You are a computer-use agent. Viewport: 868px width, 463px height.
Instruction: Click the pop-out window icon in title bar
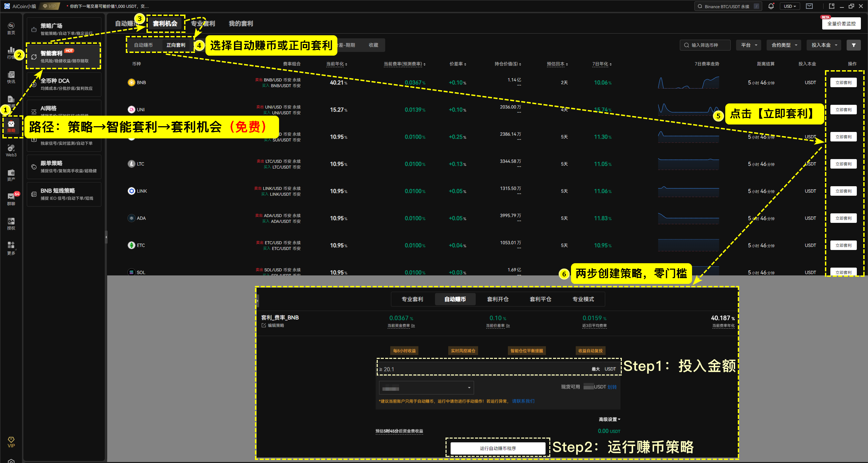coord(831,6)
